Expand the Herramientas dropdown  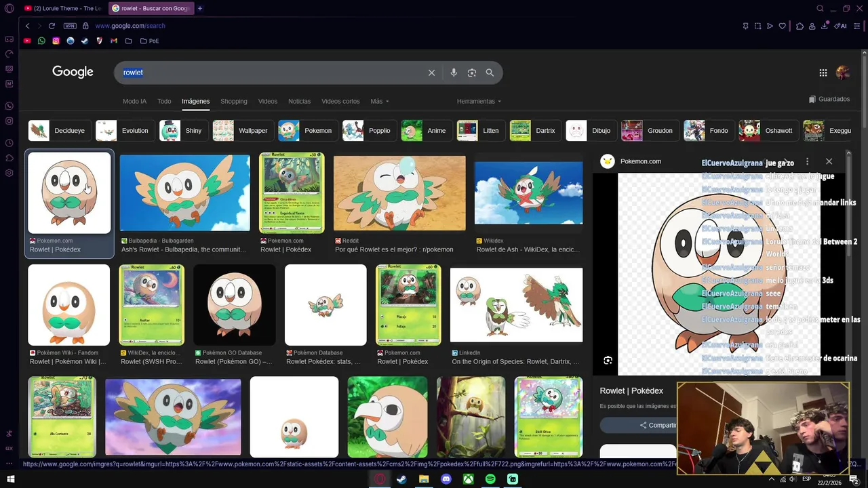pos(479,101)
